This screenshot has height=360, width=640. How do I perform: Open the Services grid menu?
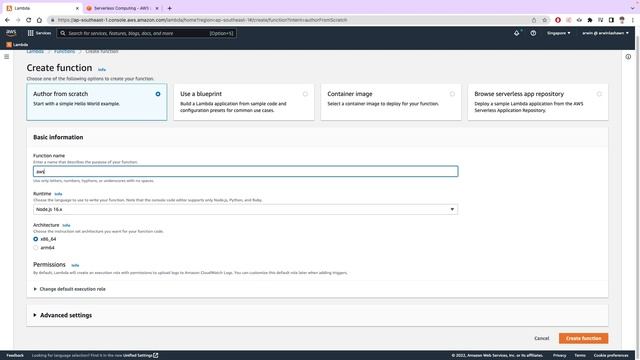[39, 33]
